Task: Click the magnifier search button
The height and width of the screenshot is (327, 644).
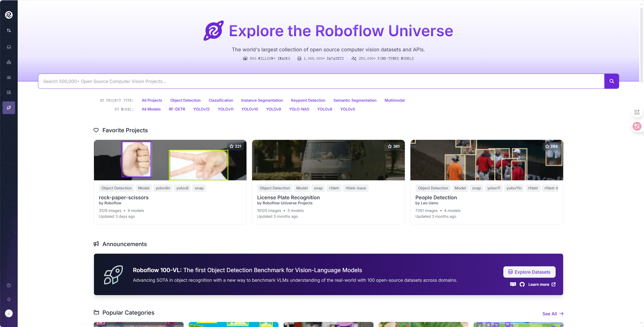Action: click(611, 81)
